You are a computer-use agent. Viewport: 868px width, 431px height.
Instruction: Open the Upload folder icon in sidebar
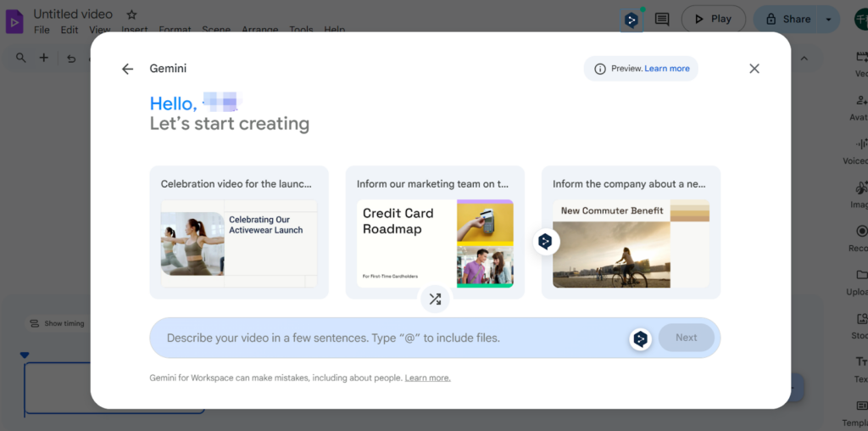point(861,276)
